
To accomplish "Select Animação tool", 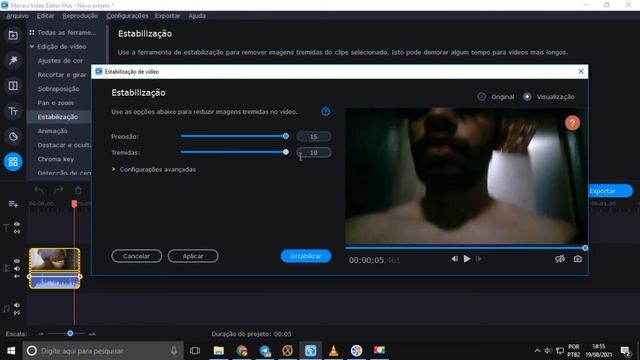I will [52, 131].
